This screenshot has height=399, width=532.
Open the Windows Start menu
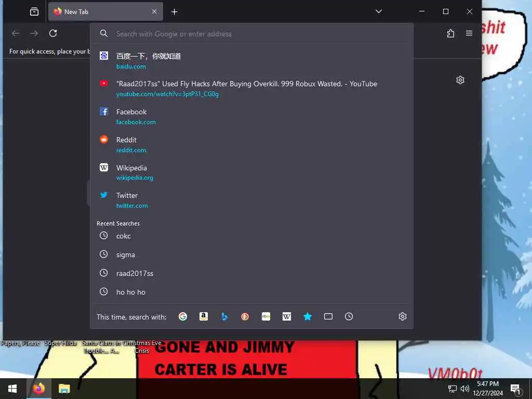12,389
